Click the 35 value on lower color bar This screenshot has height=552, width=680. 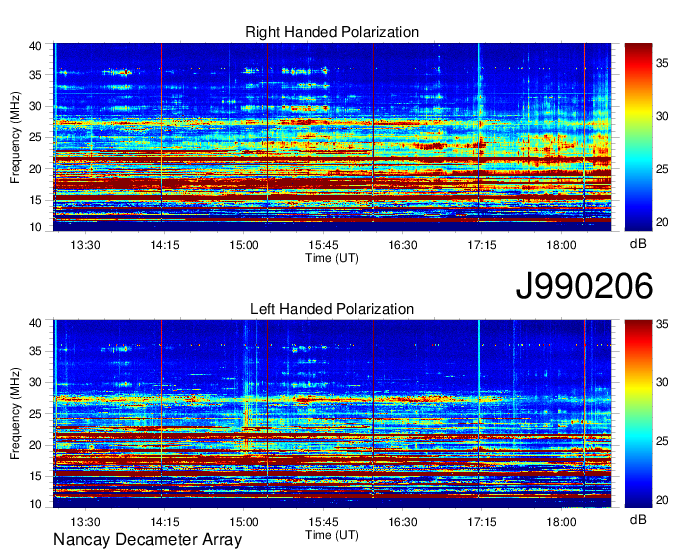pyautogui.click(x=662, y=323)
